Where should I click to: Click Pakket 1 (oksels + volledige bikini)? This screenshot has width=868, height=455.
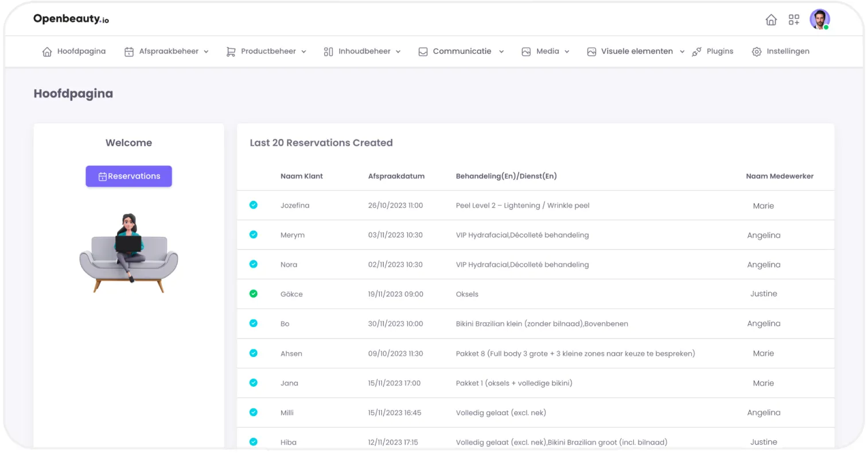pyautogui.click(x=514, y=383)
